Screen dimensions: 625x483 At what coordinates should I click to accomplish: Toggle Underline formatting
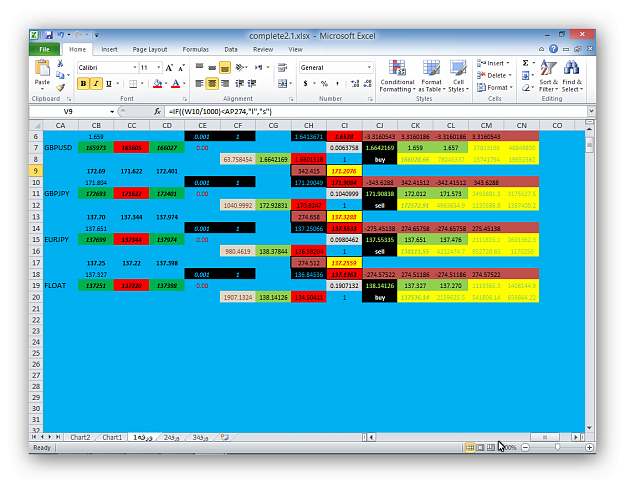pos(109,84)
